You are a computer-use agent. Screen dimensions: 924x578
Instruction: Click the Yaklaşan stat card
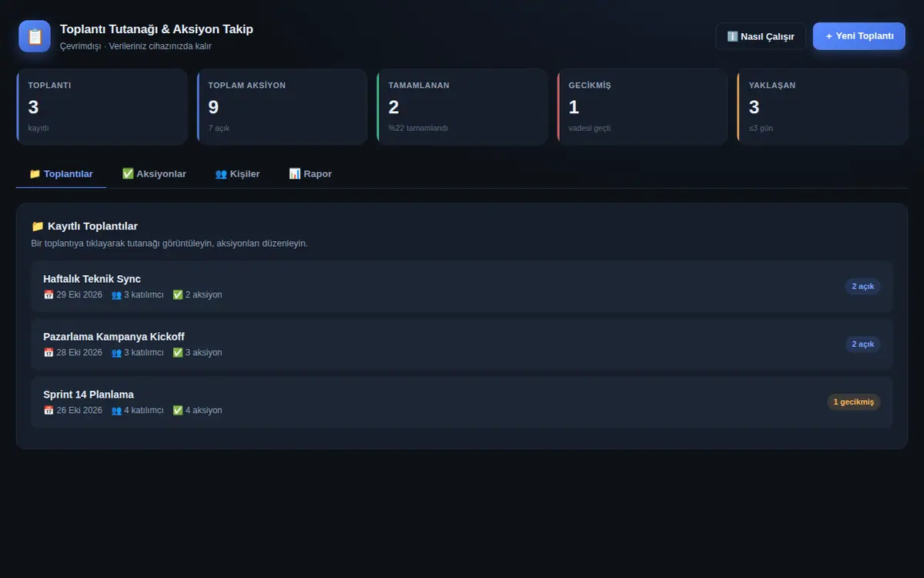[x=822, y=107]
